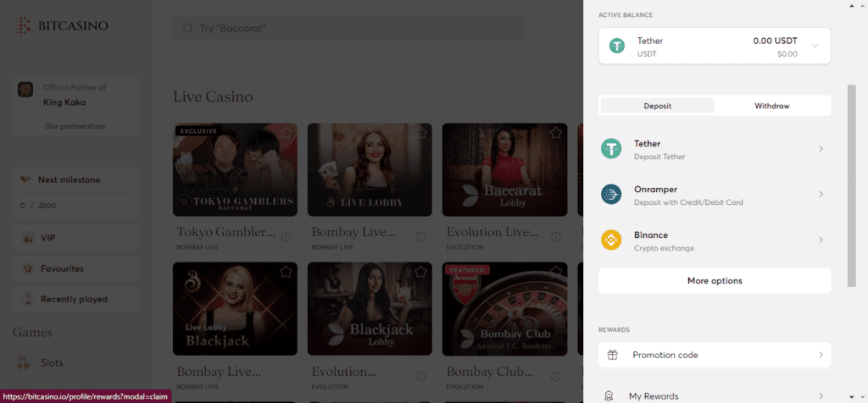Click the Slots cherry icon
This screenshot has height=403, width=868.
pos(23,362)
